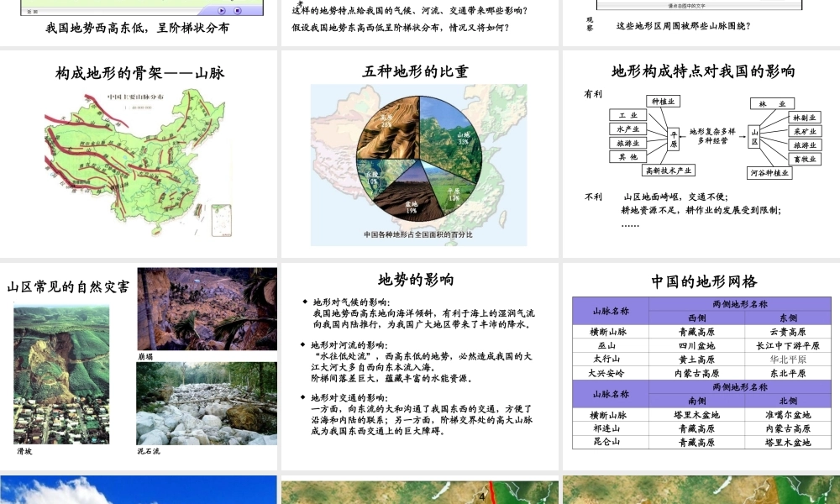840x504 pixels.
Task: Select the China mountain ranges distribution map
Action: (139, 163)
